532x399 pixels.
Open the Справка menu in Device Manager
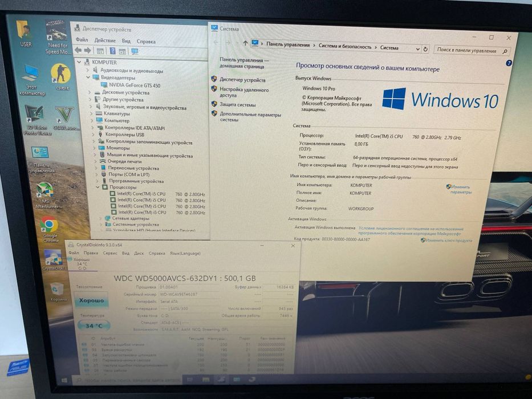[x=146, y=42]
